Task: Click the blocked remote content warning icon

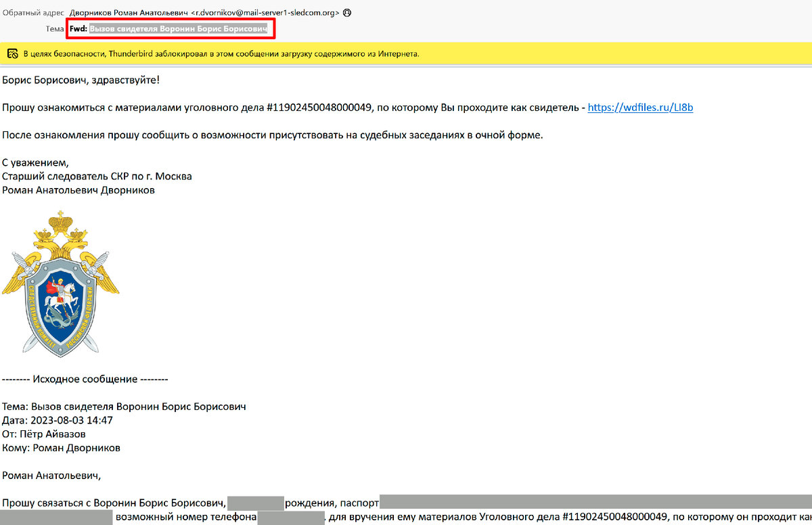Action: (12, 53)
